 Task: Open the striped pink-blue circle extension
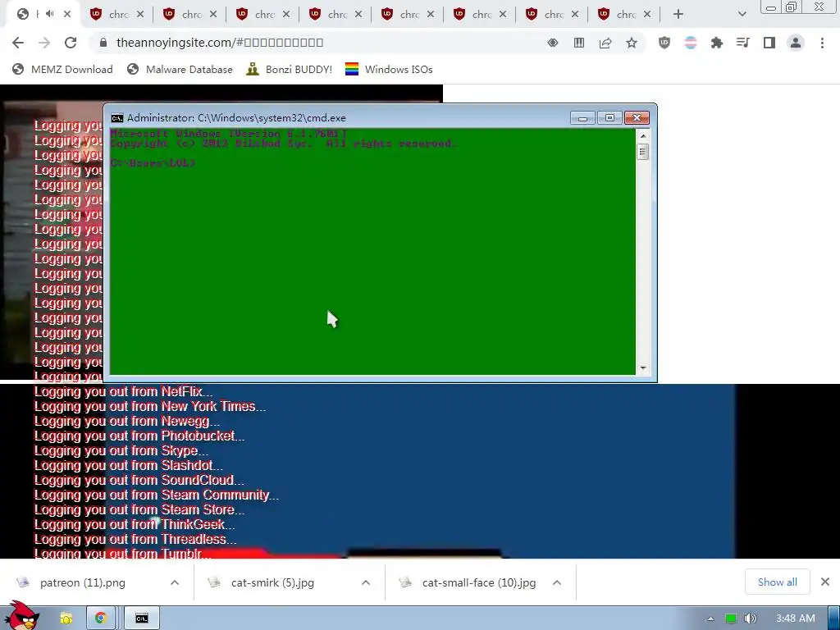coord(691,43)
